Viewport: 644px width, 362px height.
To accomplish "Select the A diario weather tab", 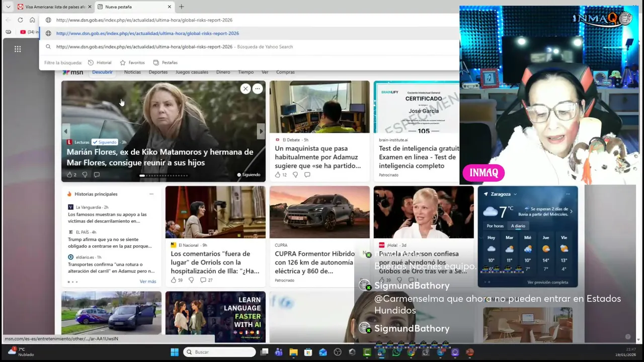I will click(518, 226).
